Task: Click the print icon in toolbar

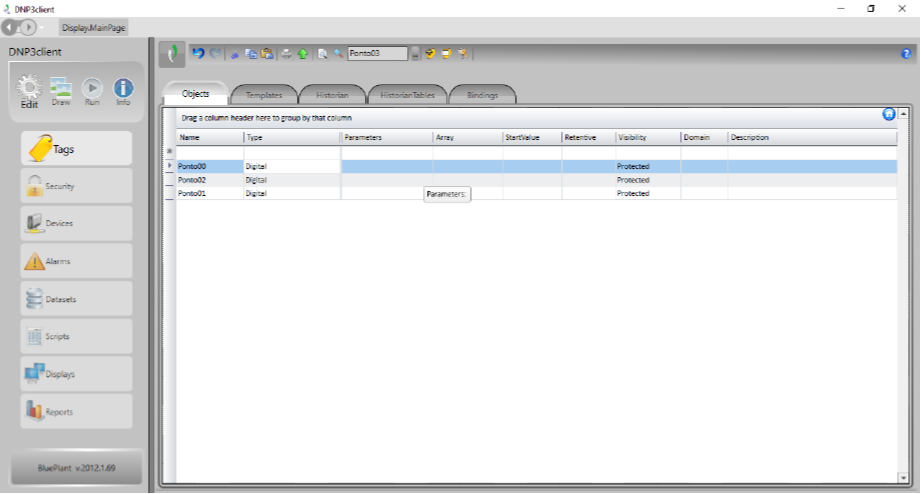Action: click(286, 53)
